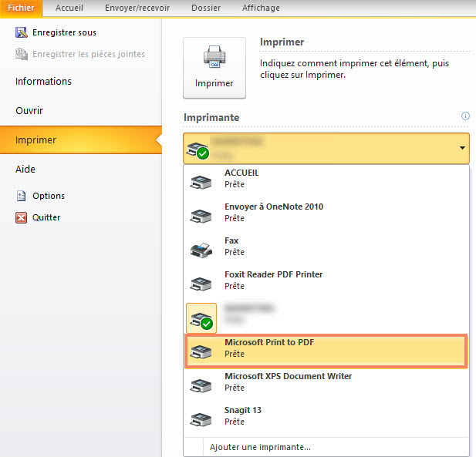Select the blurred default printer name in list
The height and width of the screenshot is (457, 476).
[x=249, y=308]
